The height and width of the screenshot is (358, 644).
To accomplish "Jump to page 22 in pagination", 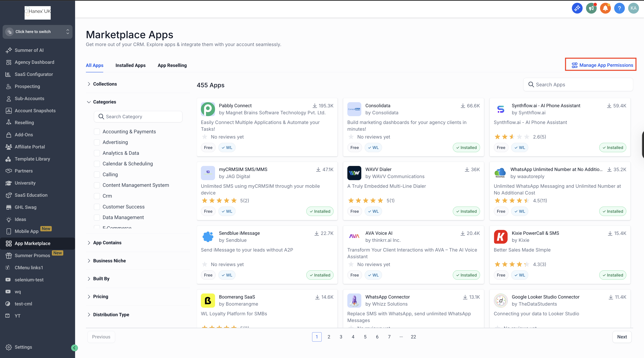I will point(413,337).
